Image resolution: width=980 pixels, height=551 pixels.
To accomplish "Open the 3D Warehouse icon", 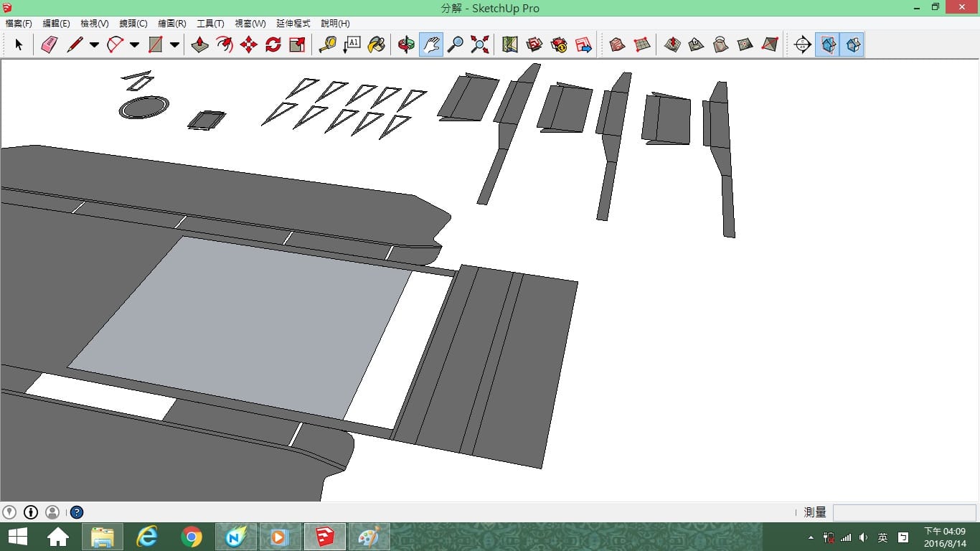I will tap(534, 44).
